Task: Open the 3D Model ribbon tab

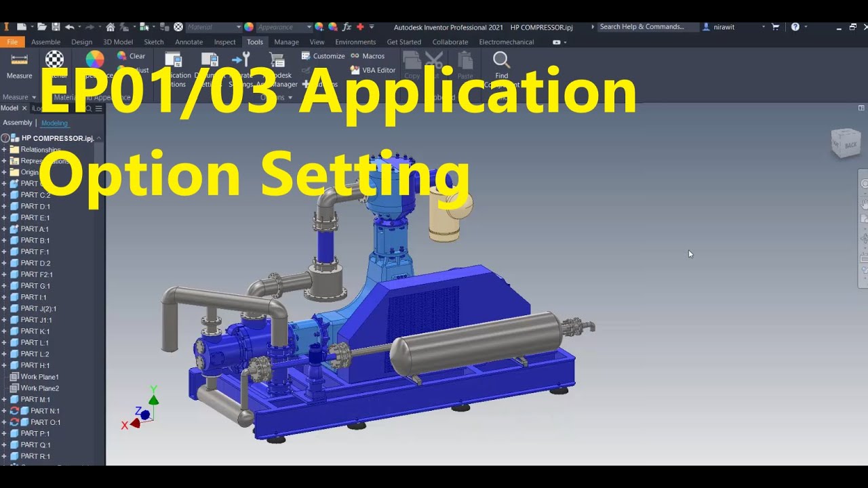Action: 118,42
